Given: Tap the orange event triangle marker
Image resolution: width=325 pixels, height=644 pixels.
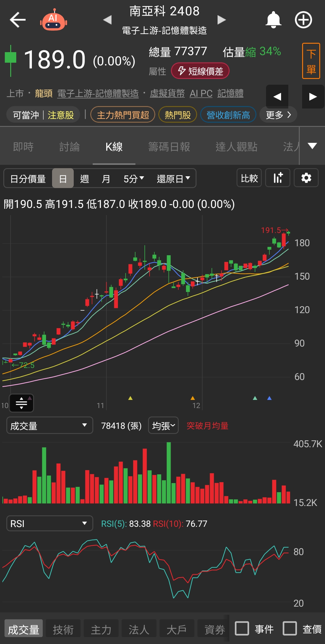Looking at the screenshot, I should coord(193,398).
